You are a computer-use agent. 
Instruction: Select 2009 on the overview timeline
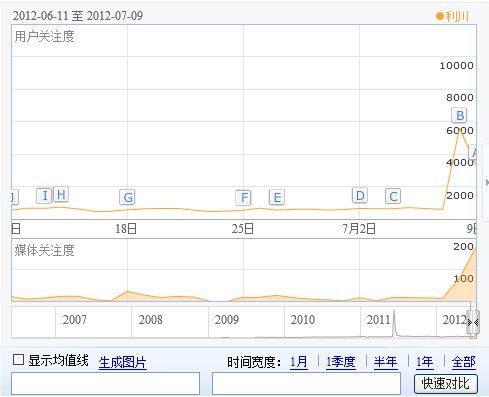pyautogui.click(x=227, y=320)
